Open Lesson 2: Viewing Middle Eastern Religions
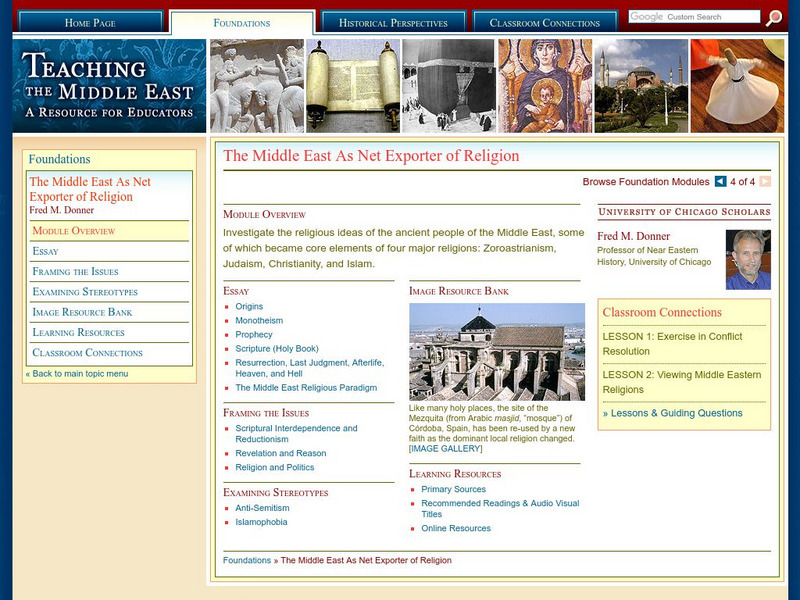800x600 pixels. pos(682,382)
